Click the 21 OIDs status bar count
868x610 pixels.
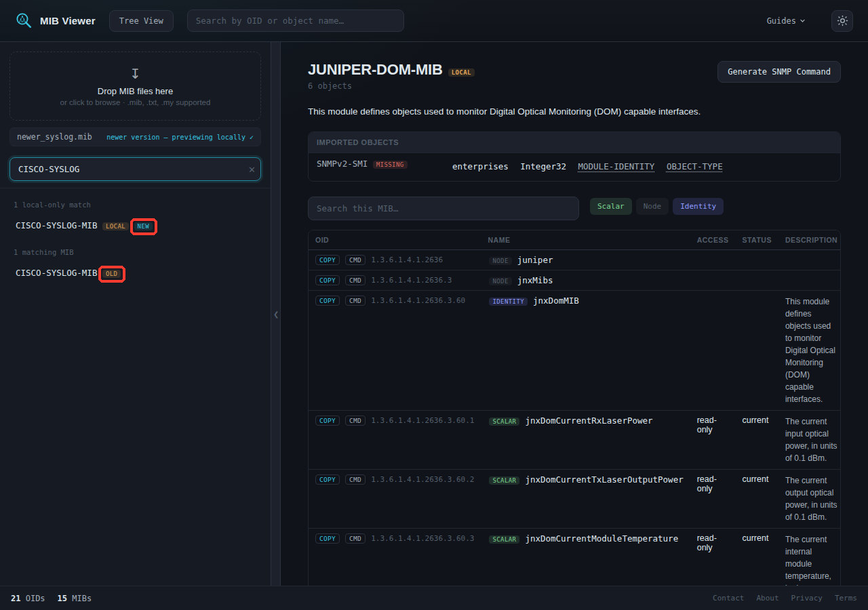tap(28, 598)
